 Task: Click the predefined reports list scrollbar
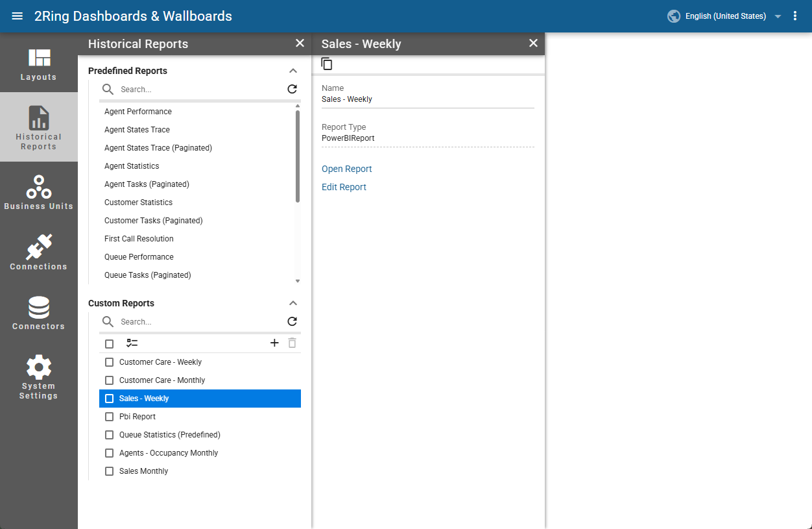[x=298, y=156]
